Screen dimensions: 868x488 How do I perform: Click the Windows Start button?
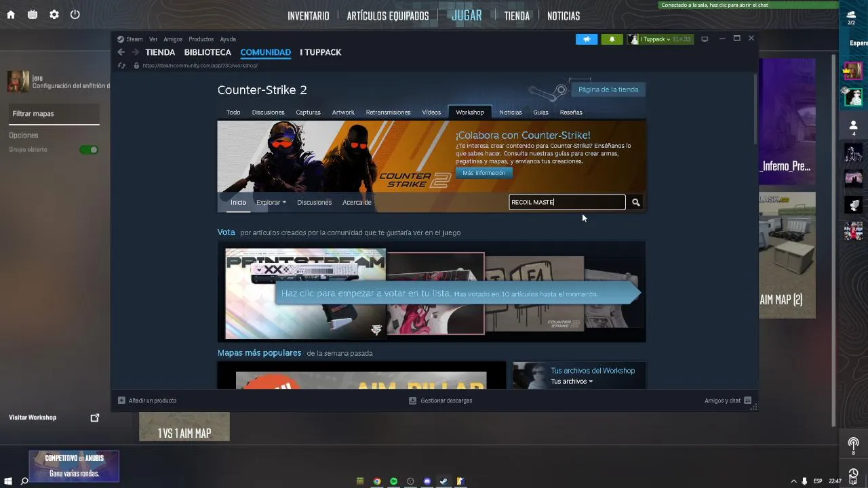coord(8,481)
